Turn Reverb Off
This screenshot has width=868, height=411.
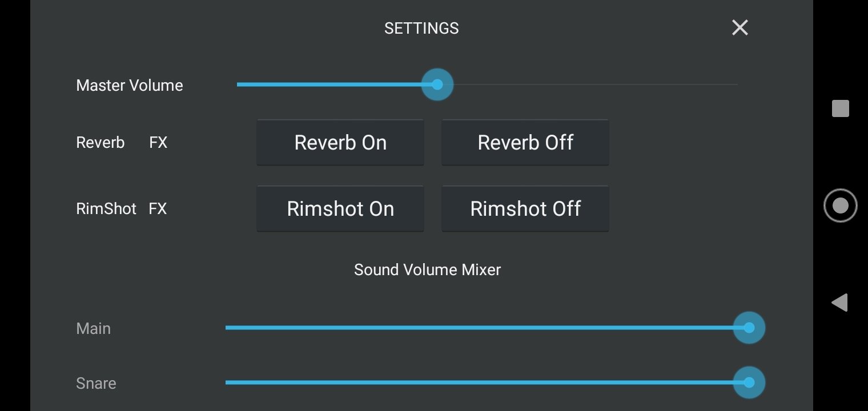525,142
